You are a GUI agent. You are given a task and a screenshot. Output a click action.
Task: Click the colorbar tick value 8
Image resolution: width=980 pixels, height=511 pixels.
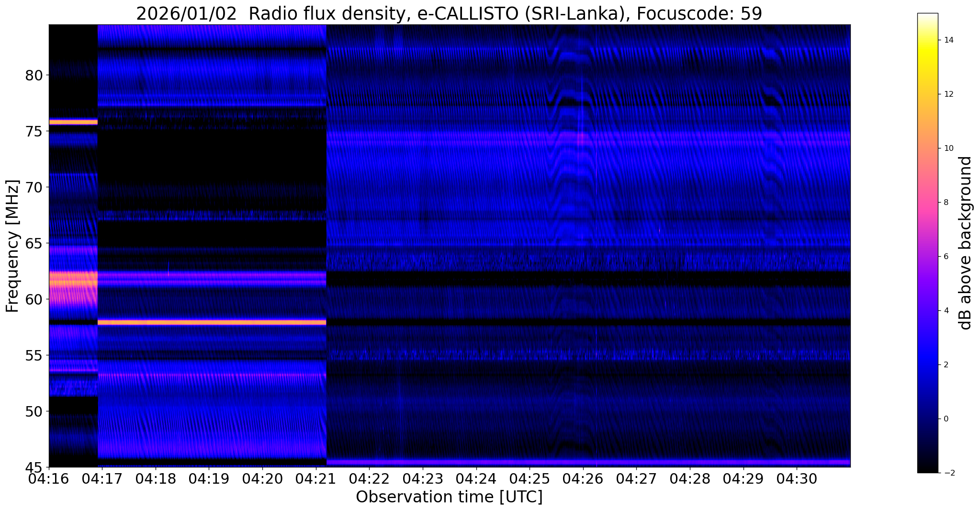[946, 203]
